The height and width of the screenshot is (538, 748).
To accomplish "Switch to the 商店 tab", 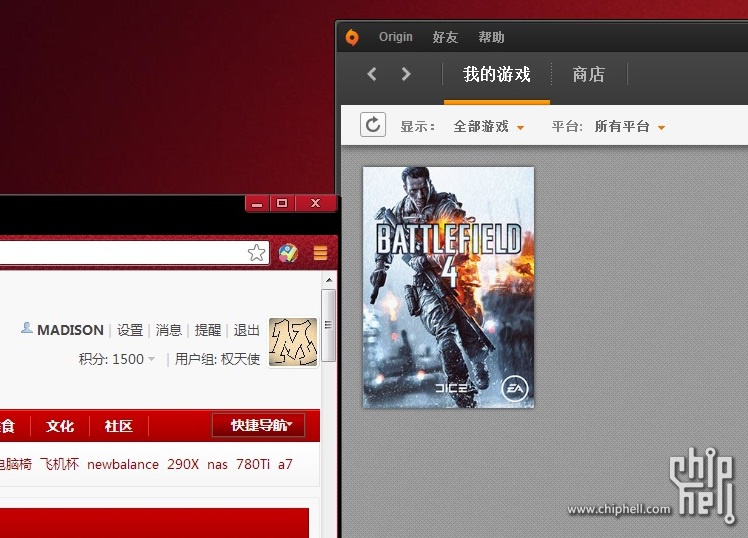I will tap(589, 74).
